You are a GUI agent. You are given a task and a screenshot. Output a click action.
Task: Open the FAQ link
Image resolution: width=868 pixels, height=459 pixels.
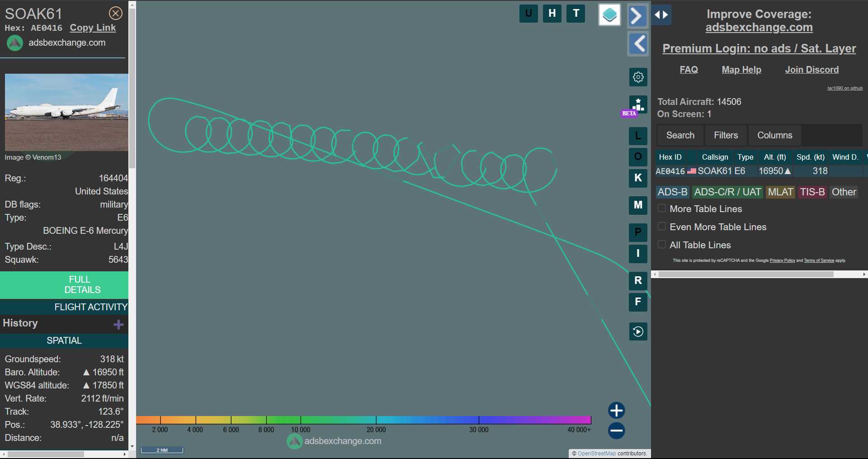[689, 70]
